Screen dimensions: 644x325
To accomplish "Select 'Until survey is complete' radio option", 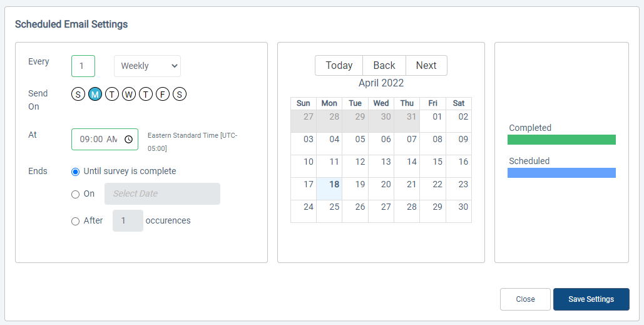I will (76, 172).
